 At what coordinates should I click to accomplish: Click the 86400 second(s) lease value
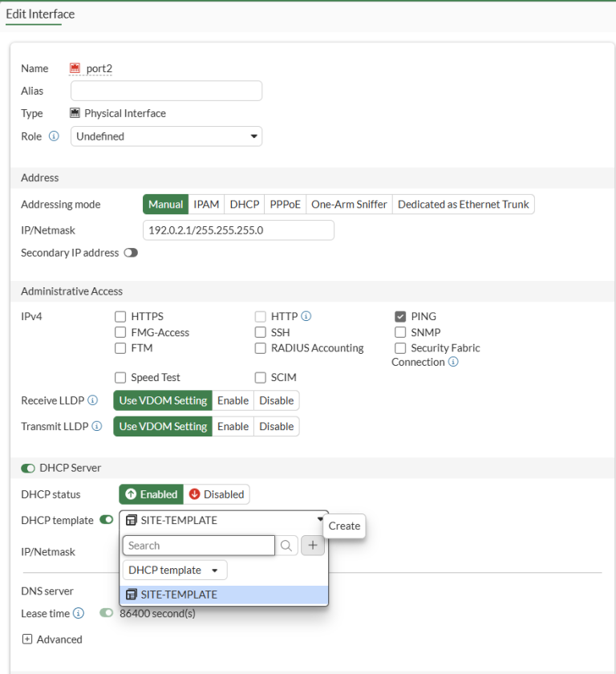[158, 613]
